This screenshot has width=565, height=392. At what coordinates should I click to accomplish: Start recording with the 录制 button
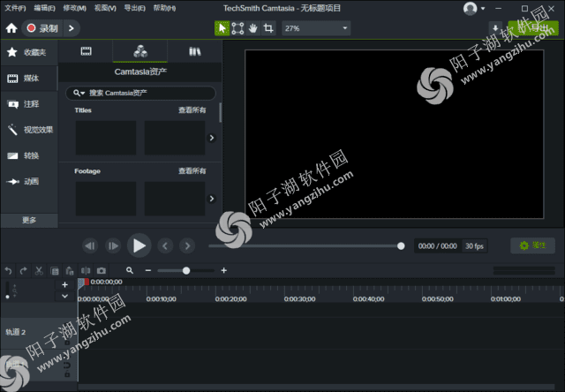pos(42,28)
